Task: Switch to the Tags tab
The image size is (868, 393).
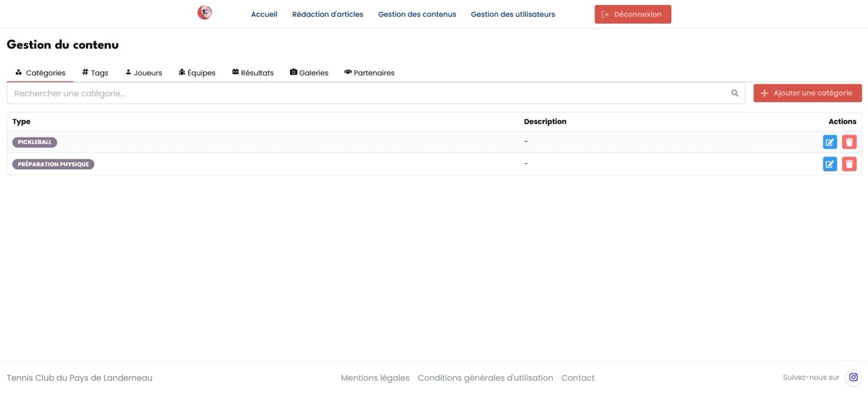Action: (95, 72)
